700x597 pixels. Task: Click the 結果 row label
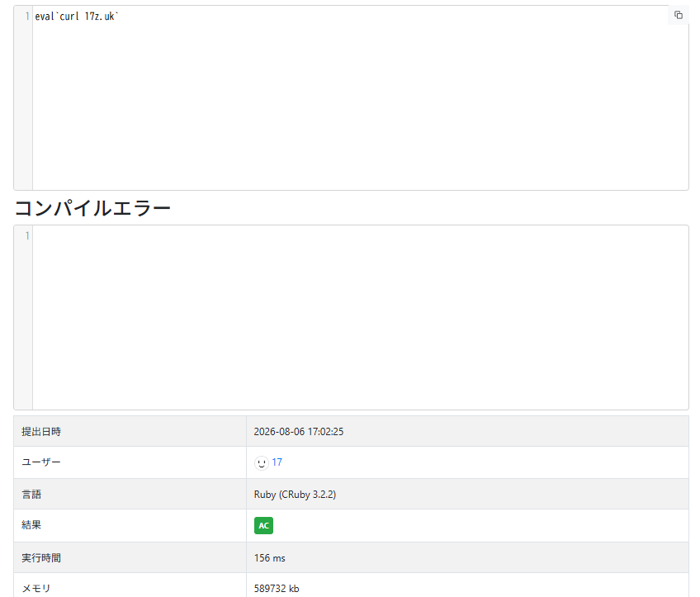pyautogui.click(x=31, y=525)
